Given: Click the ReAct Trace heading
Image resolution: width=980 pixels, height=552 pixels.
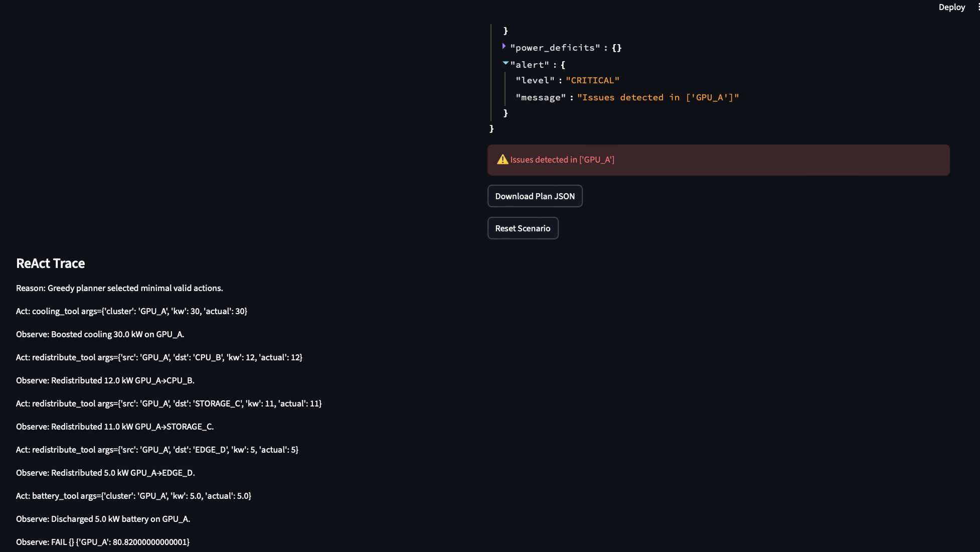Looking at the screenshot, I should point(50,263).
